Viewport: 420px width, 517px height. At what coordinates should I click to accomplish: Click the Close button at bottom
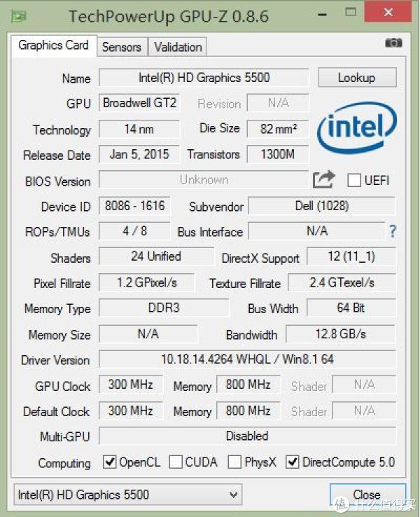[x=367, y=495]
